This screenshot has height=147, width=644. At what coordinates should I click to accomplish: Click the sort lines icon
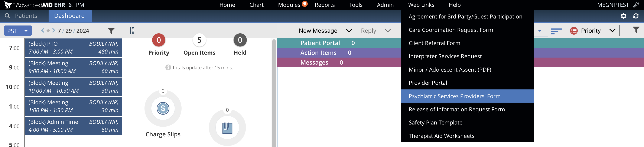pyautogui.click(x=556, y=31)
